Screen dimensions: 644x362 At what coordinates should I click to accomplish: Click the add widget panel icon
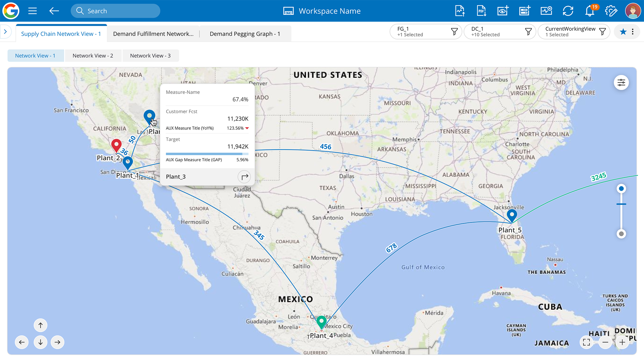pyautogui.click(x=525, y=11)
